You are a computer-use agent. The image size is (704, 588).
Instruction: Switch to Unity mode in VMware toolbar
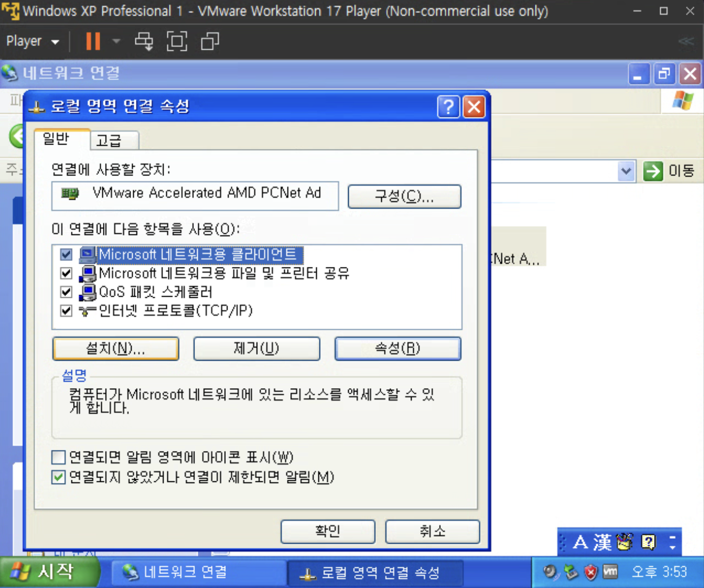(210, 41)
